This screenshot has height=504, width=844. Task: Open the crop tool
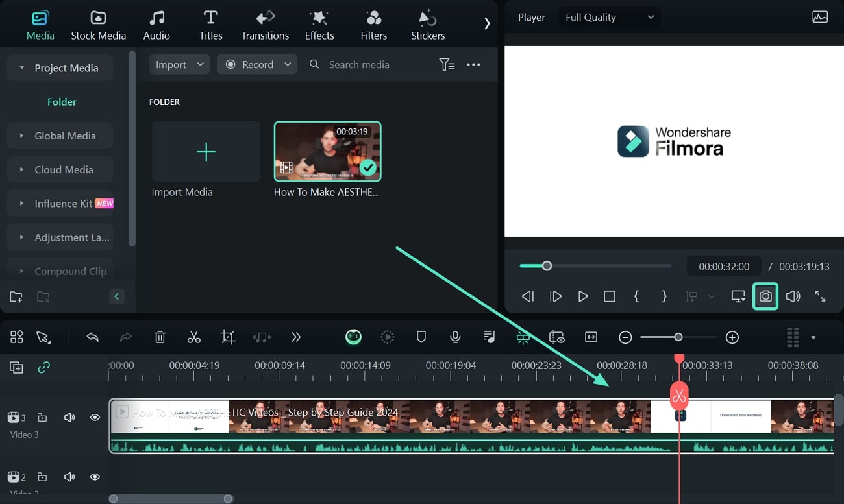(228, 337)
